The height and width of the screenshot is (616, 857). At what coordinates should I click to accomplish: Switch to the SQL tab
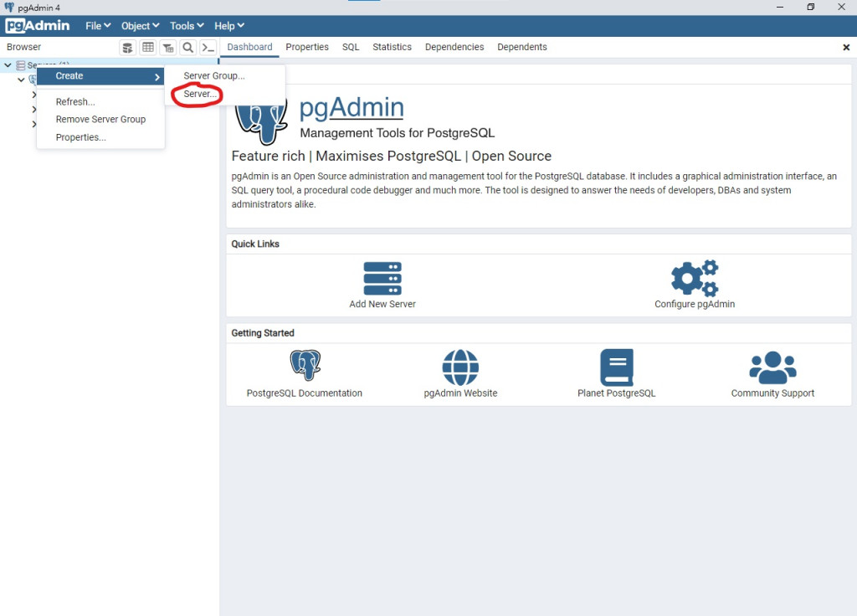(x=351, y=47)
